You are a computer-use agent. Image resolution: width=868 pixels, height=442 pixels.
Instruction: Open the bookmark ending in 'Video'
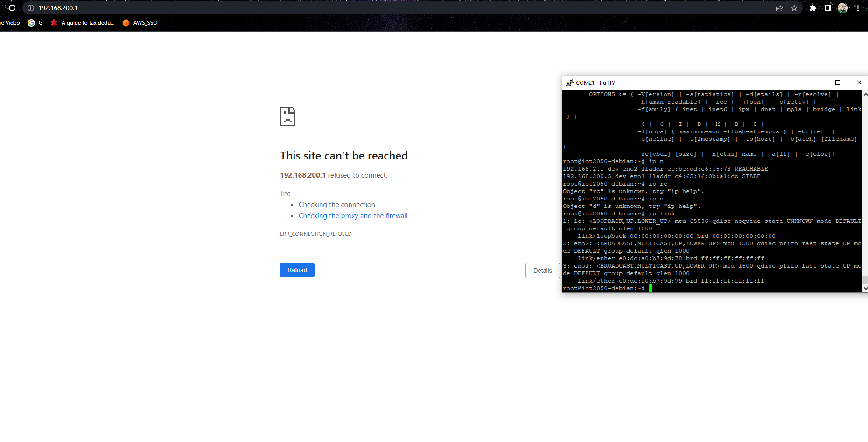[10, 23]
